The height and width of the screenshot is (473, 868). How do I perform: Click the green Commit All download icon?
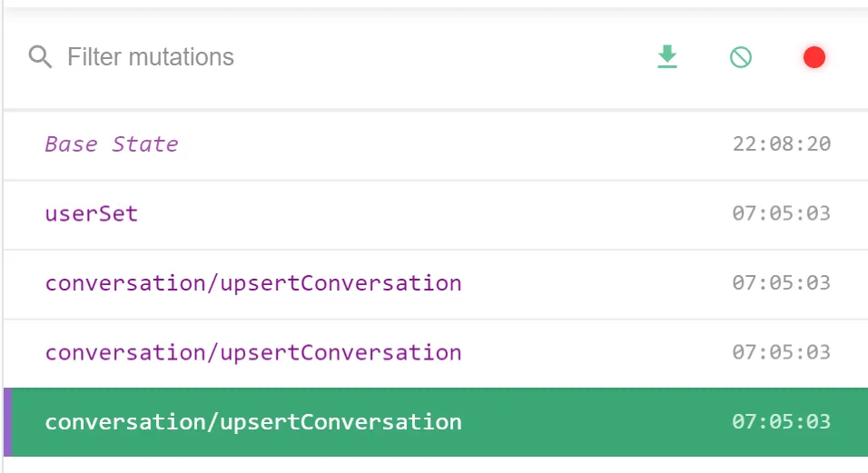point(667,58)
